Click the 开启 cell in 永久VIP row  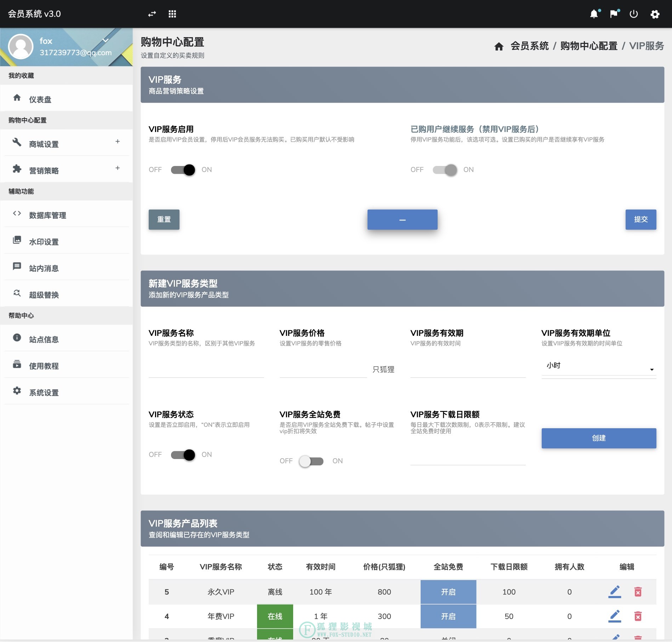pos(448,592)
